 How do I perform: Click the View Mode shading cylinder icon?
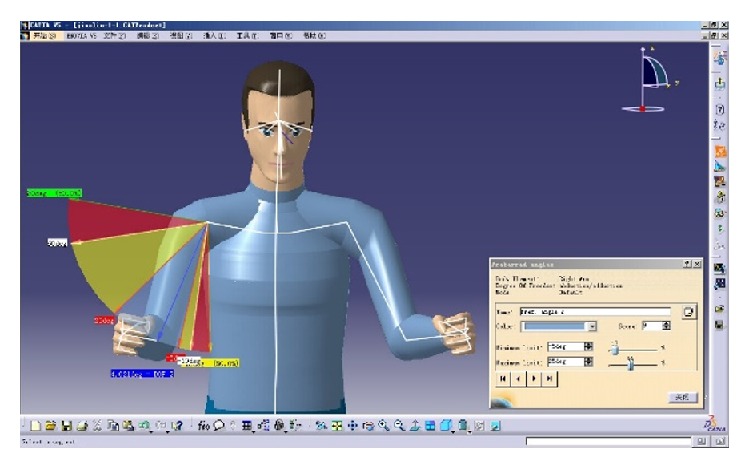pyautogui.click(x=463, y=425)
